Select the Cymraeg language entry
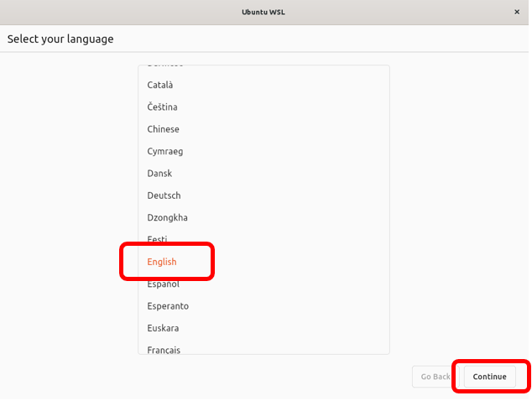532x401 pixels. coord(263,151)
